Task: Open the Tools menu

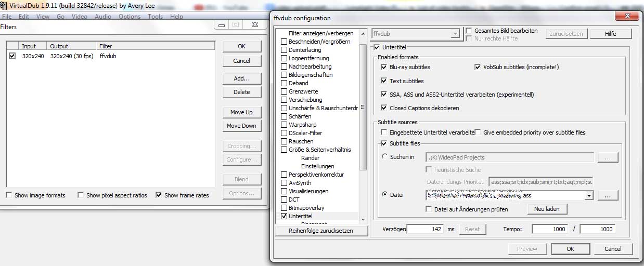Action: [155, 17]
